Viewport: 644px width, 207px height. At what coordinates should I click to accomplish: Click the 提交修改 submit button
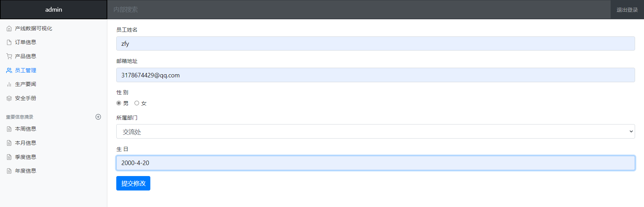pyautogui.click(x=133, y=183)
